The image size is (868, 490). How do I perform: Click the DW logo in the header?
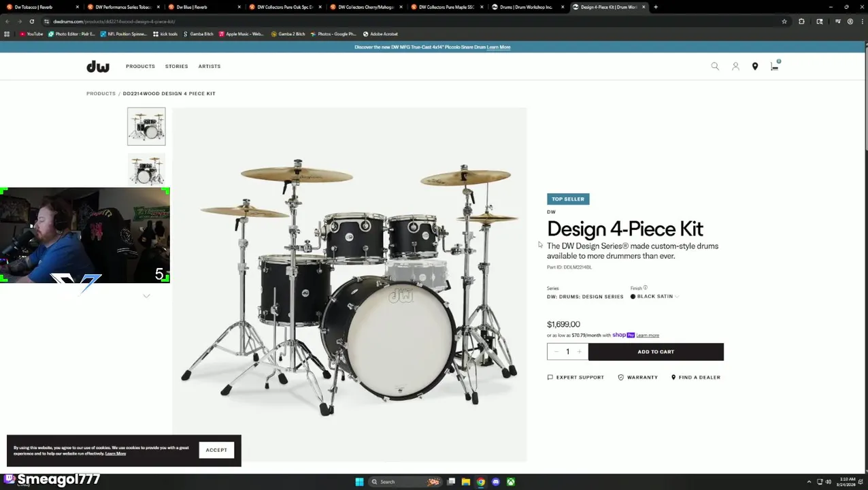[98, 66]
